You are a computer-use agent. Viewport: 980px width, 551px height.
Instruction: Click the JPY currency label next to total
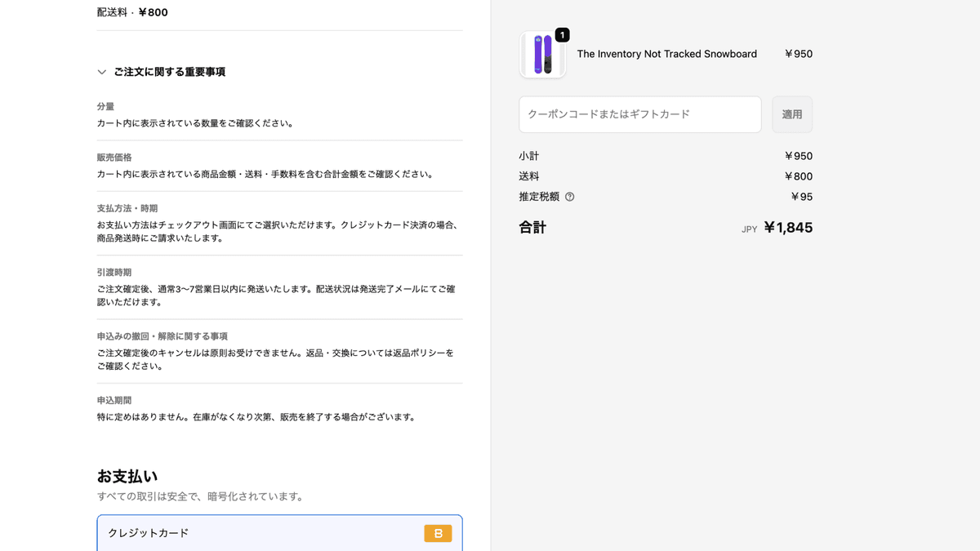749,229
